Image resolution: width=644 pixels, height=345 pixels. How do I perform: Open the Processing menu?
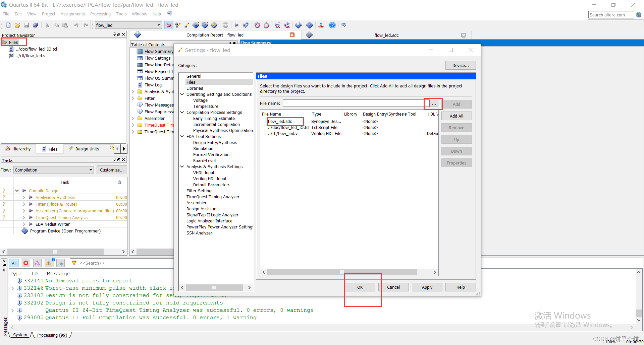tap(100, 14)
